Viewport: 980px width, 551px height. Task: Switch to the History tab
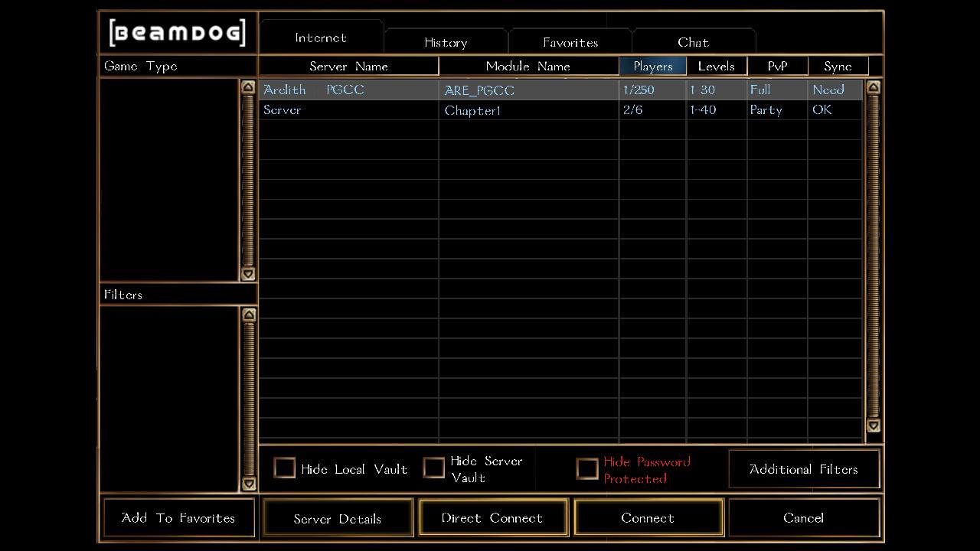pyautogui.click(x=446, y=43)
